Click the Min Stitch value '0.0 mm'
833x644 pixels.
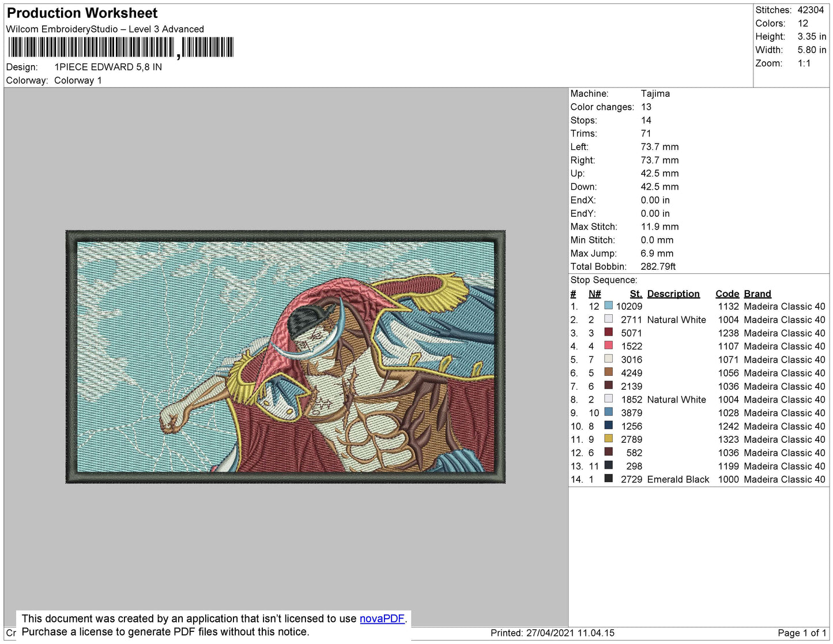pos(657,240)
